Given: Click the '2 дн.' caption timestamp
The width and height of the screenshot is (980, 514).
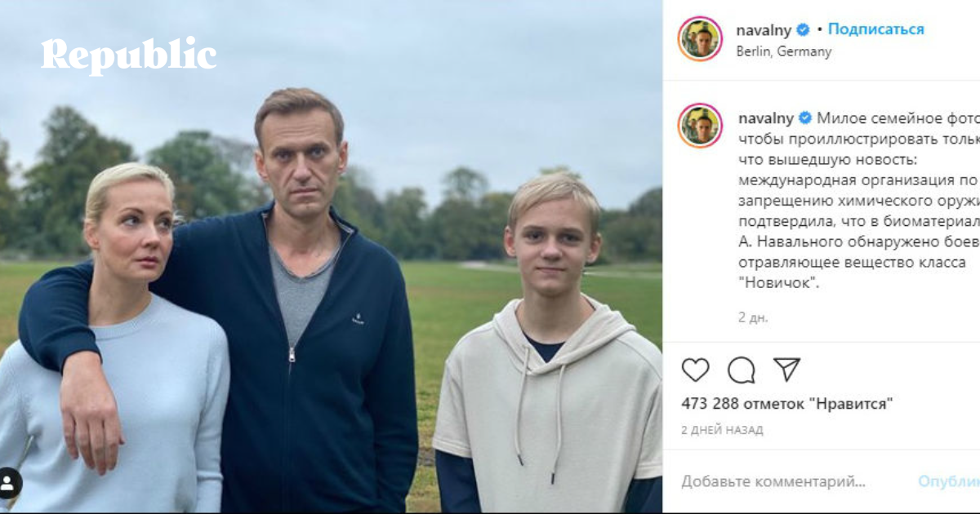Looking at the screenshot, I should [x=753, y=317].
